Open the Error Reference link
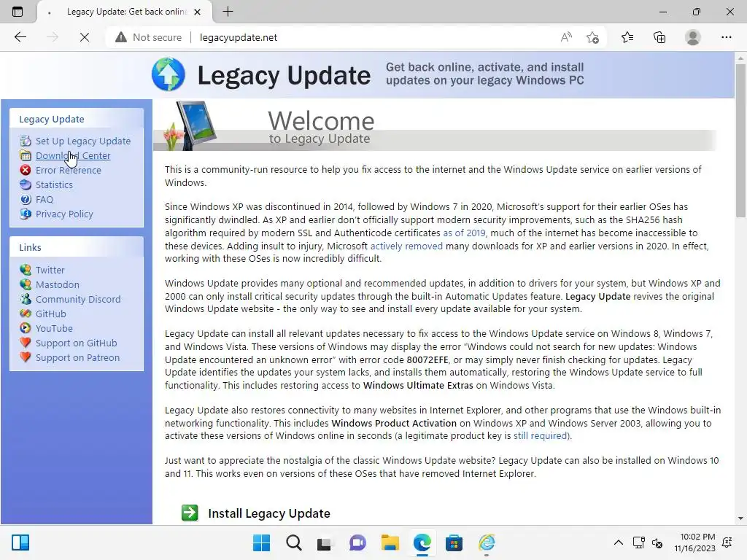The width and height of the screenshot is (747, 560). [68, 170]
